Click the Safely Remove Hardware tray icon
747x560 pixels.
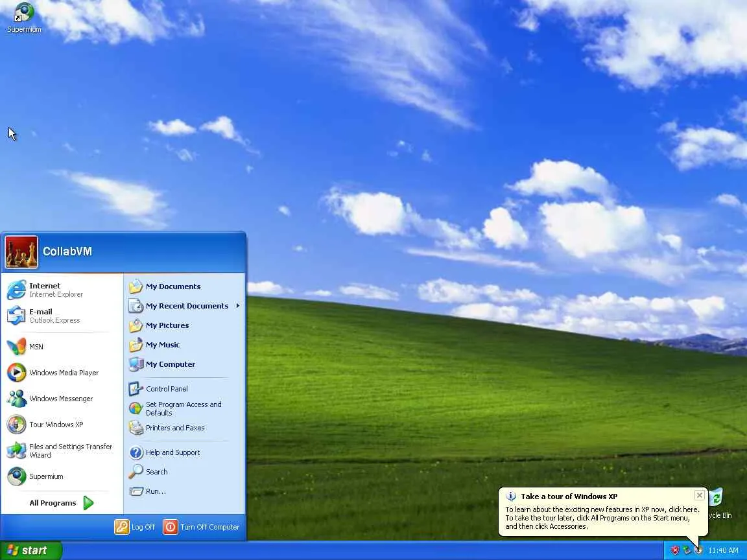[687, 550]
